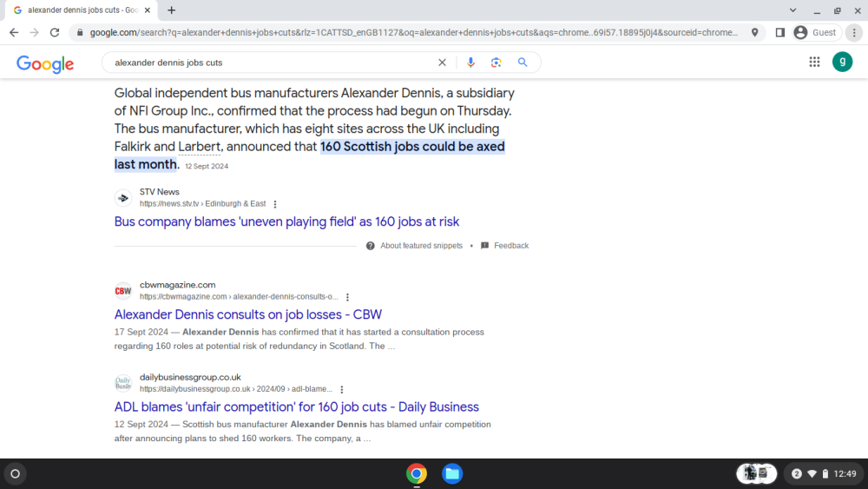868x489 pixels.
Task: Click the Chrome icon on the shelf
Action: pos(417,474)
